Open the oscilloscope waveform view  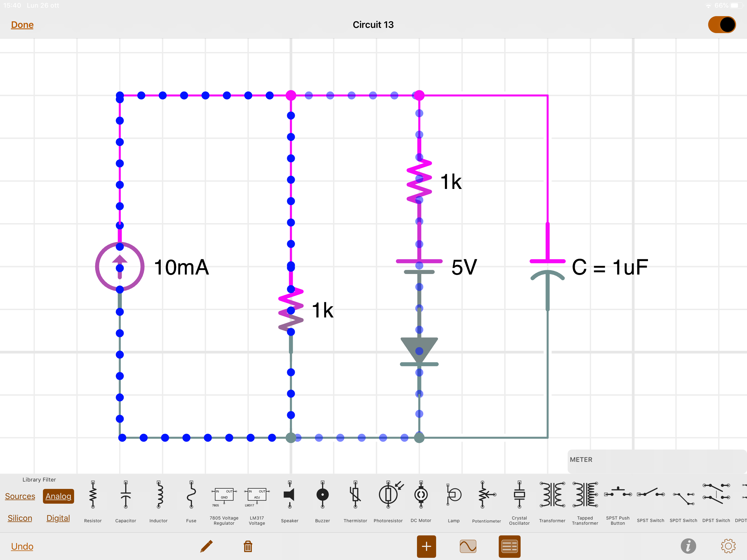pyautogui.click(x=468, y=546)
